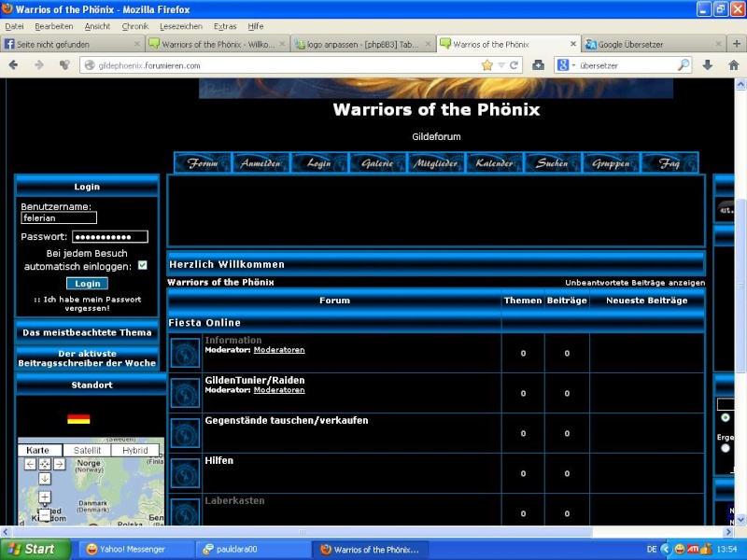The height and width of the screenshot is (560, 747).
Task: Select the green radio button in right panel
Action: (726, 417)
